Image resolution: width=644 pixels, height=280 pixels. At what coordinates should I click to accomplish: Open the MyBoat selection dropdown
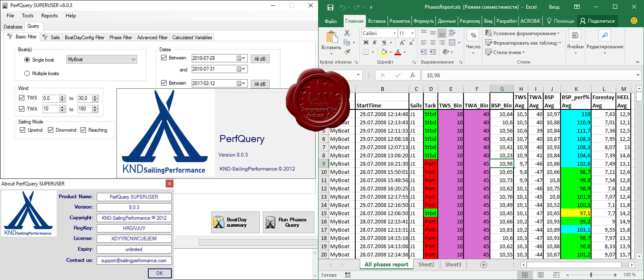[x=102, y=59]
